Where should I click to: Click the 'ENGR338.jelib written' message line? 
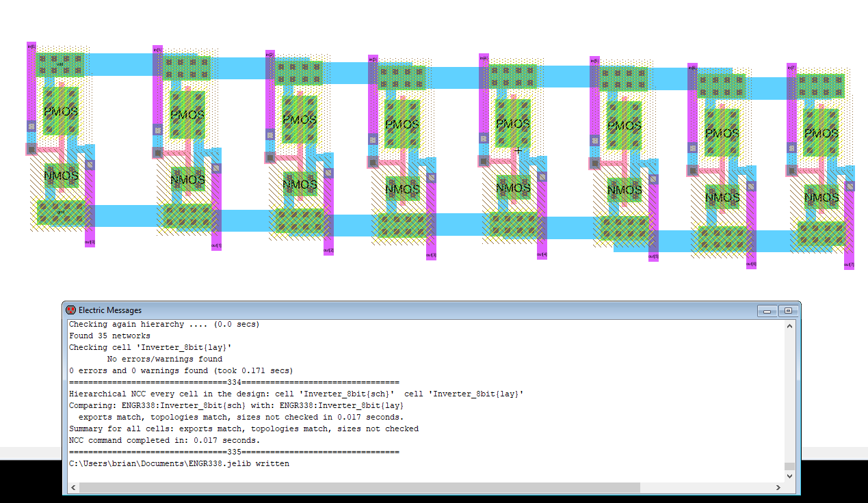tap(179, 464)
